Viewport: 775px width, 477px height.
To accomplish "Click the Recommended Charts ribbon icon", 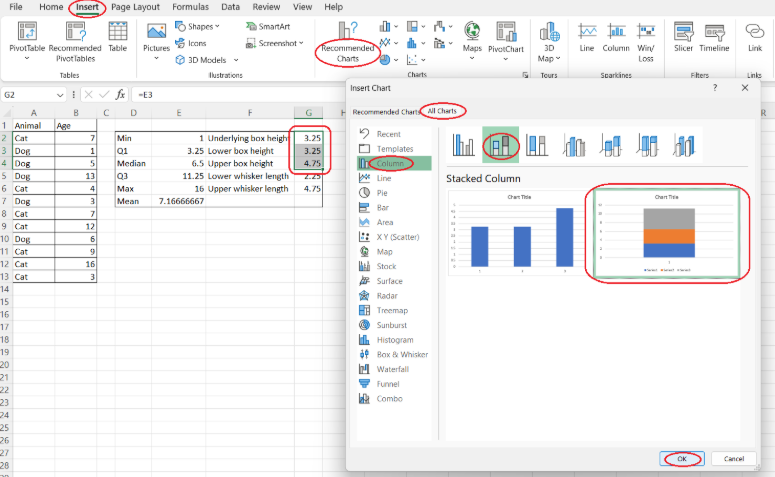I will (x=347, y=32).
